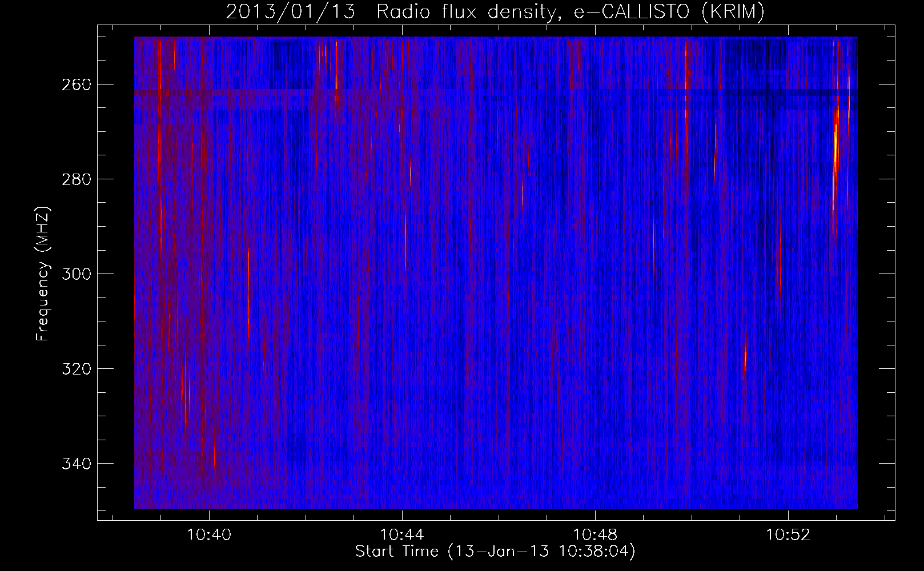Click the 10:48 time tick label

pyautogui.click(x=595, y=535)
